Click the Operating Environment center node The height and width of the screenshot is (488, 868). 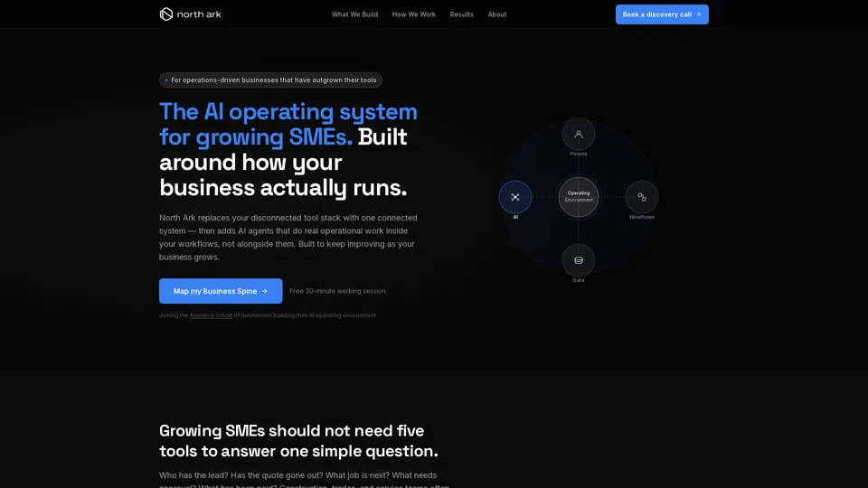tap(578, 196)
